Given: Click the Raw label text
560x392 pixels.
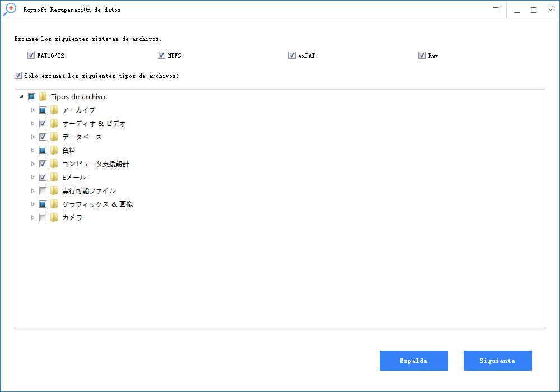Looking at the screenshot, I should click(433, 55).
